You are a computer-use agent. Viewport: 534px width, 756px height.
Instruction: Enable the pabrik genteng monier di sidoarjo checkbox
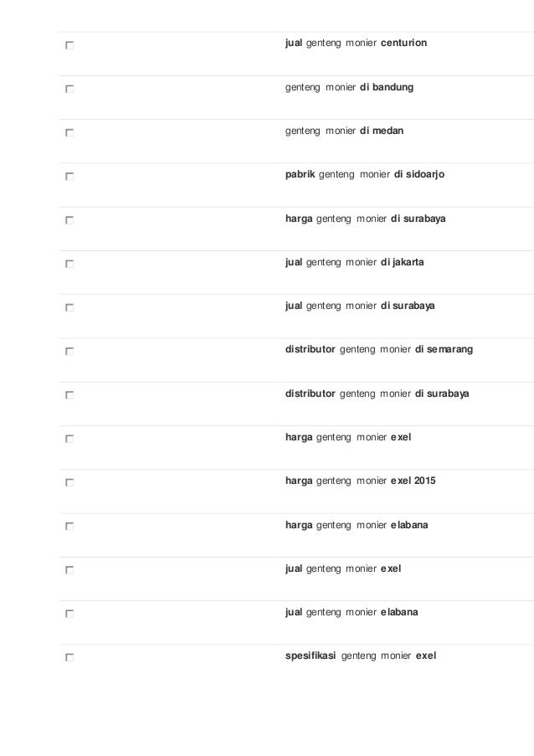coord(69,177)
